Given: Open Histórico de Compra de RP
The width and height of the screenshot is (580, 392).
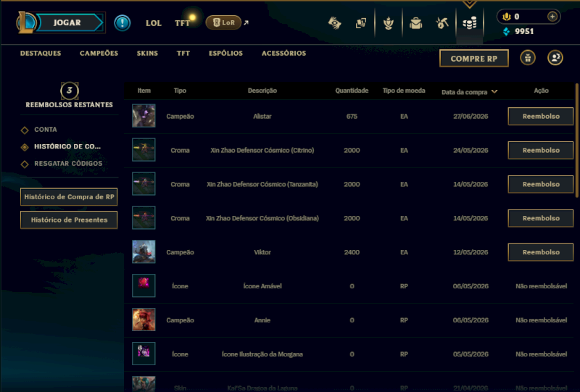Looking at the screenshot, I should [69, 197].
